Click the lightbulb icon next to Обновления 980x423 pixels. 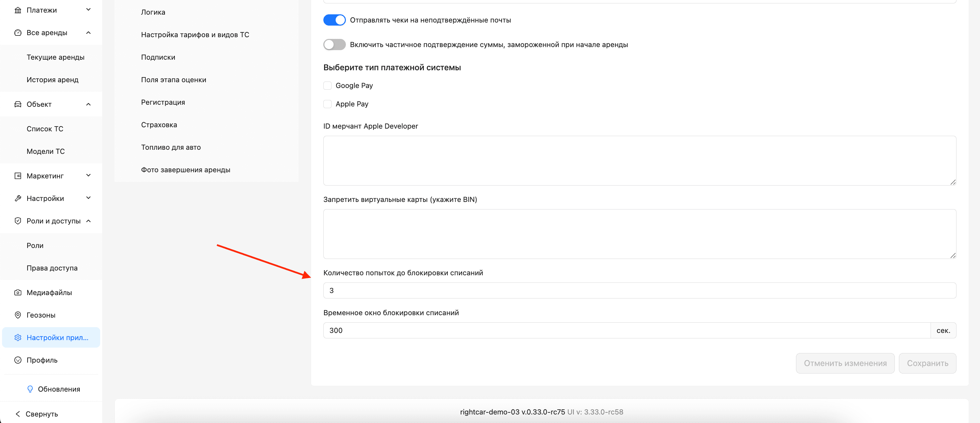30,389
